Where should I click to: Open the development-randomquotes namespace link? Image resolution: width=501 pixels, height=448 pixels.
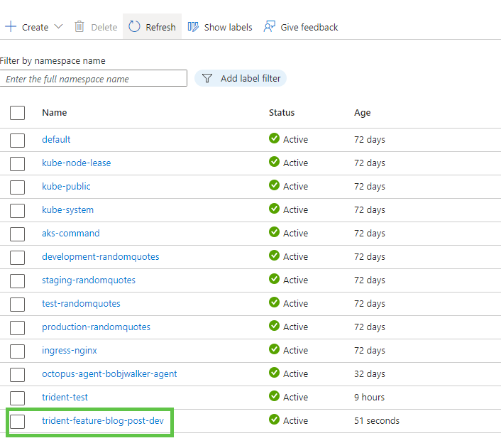coord(101,257)
